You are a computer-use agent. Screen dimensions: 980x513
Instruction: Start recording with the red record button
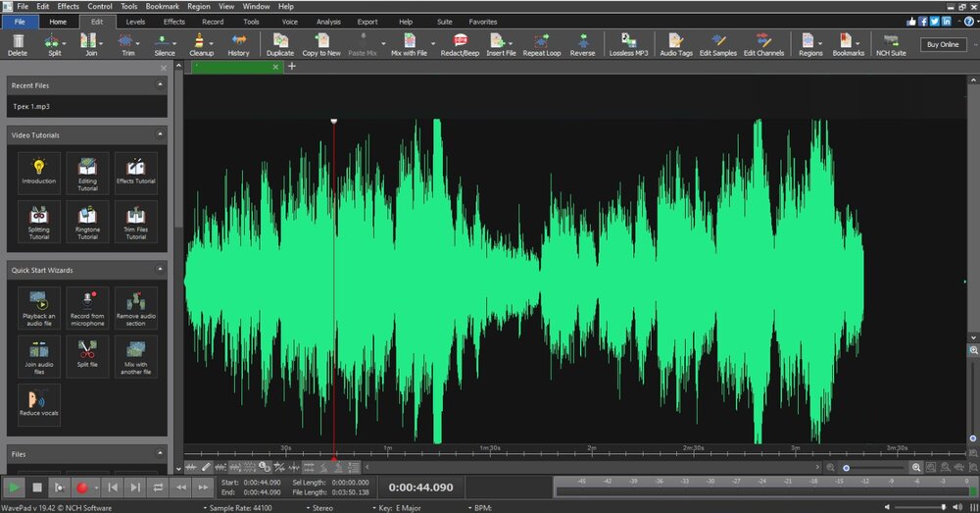[x=81, y=487]
